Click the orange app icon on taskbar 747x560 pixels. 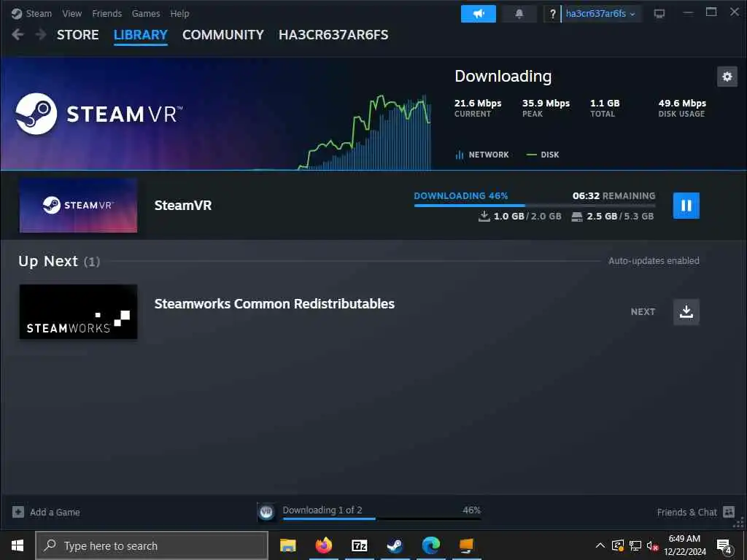(466, 545)
